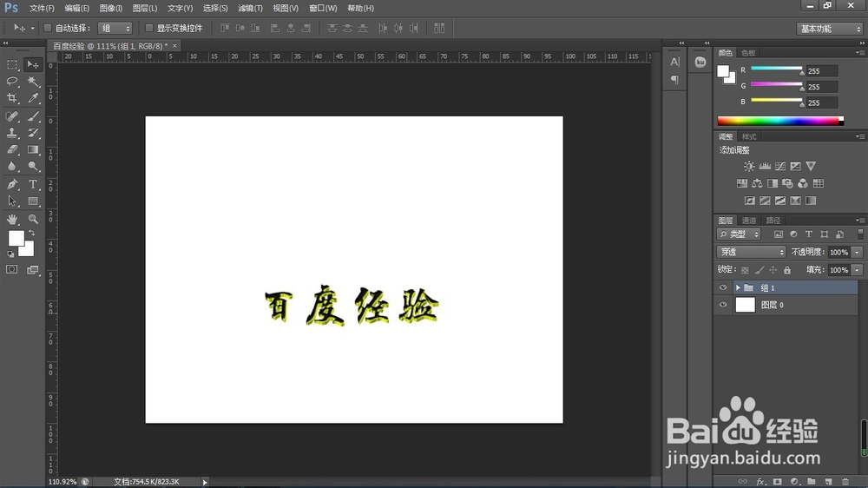
Task: Toggle lock position icon
Action: 773,270
